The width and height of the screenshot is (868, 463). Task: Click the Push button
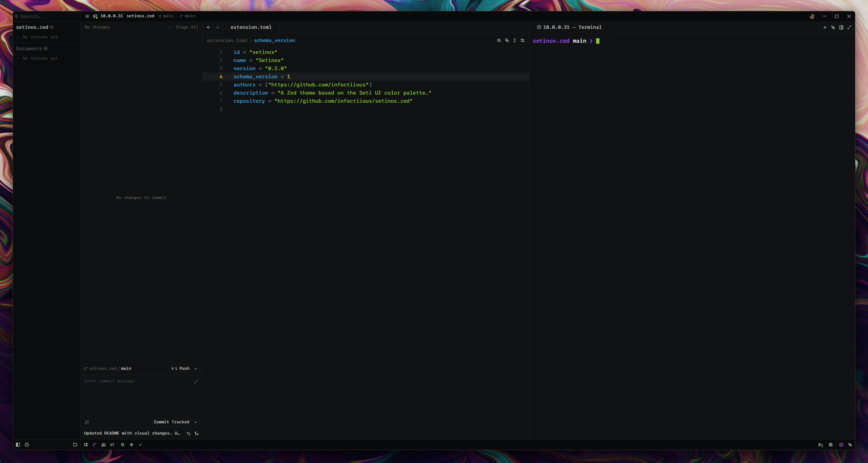click(181, 369)
